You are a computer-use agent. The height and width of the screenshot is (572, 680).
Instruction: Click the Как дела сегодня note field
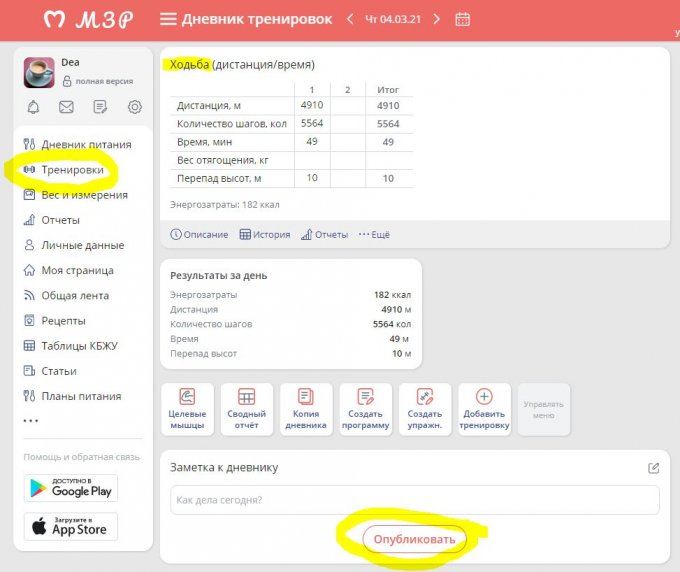pyautogui.click(x=414, y=500)
